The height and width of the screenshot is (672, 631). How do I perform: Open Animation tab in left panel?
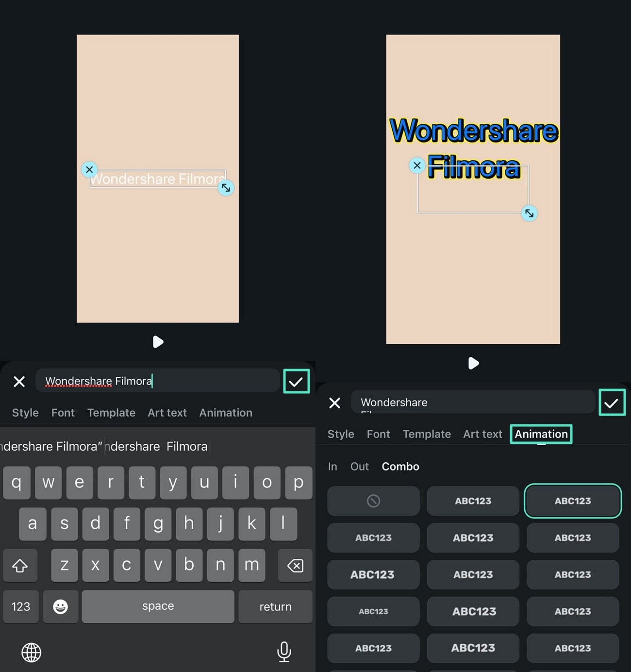226,413
